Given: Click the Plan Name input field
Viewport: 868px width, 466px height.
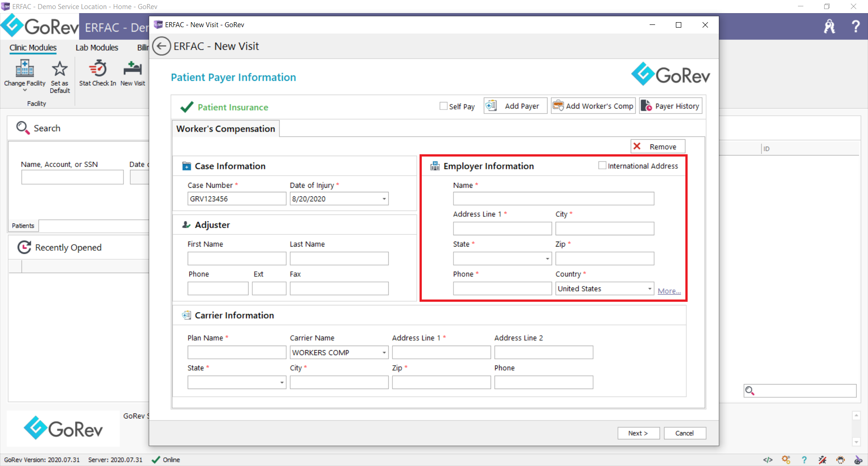Looking at the screenshot, I should pos(237,352).
